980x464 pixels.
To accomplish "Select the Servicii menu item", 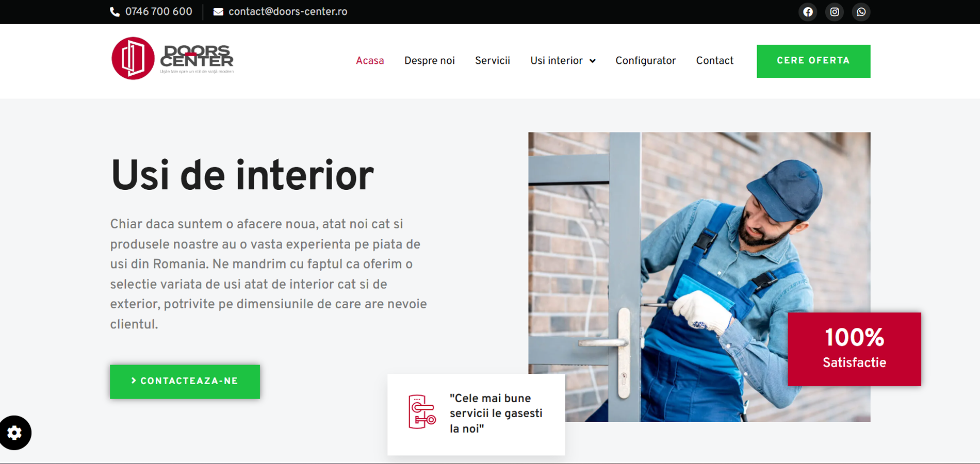I will 493,61.
